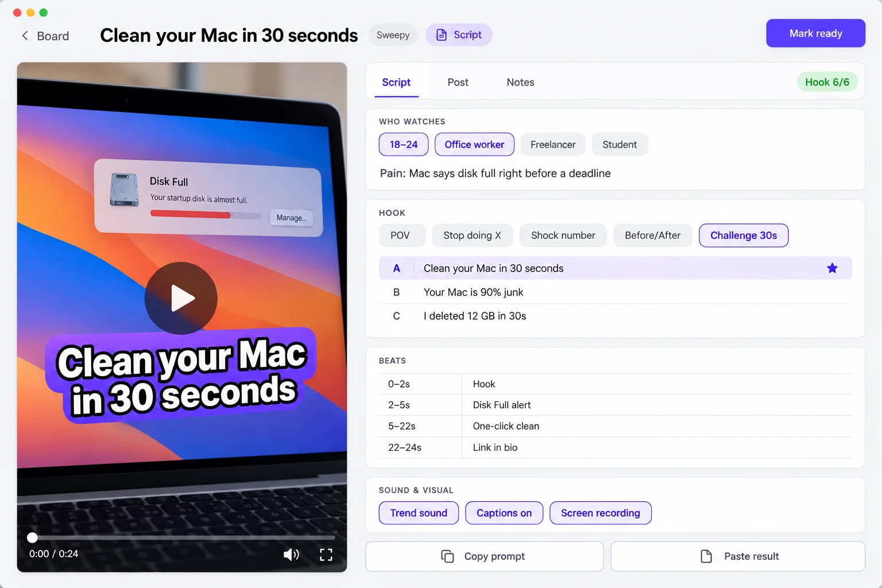Toggle the 18–24 audience chip
This screenshot has height=588, width=882.
point(404,145)
